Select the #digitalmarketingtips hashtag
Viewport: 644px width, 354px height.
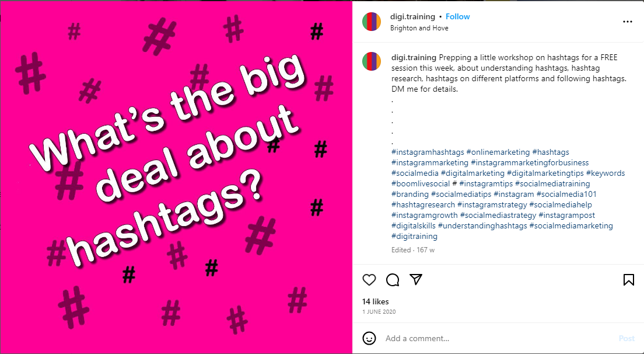(545, 173)
